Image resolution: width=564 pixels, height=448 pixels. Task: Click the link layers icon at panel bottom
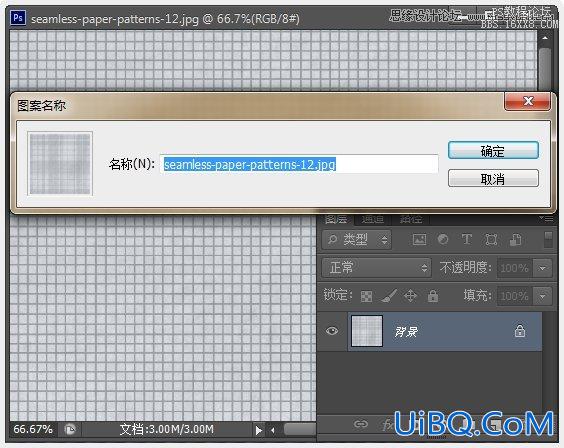(360, 424)
